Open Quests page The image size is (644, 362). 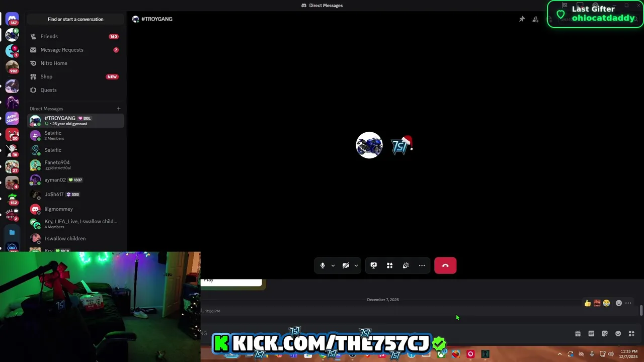pos(75,90)
